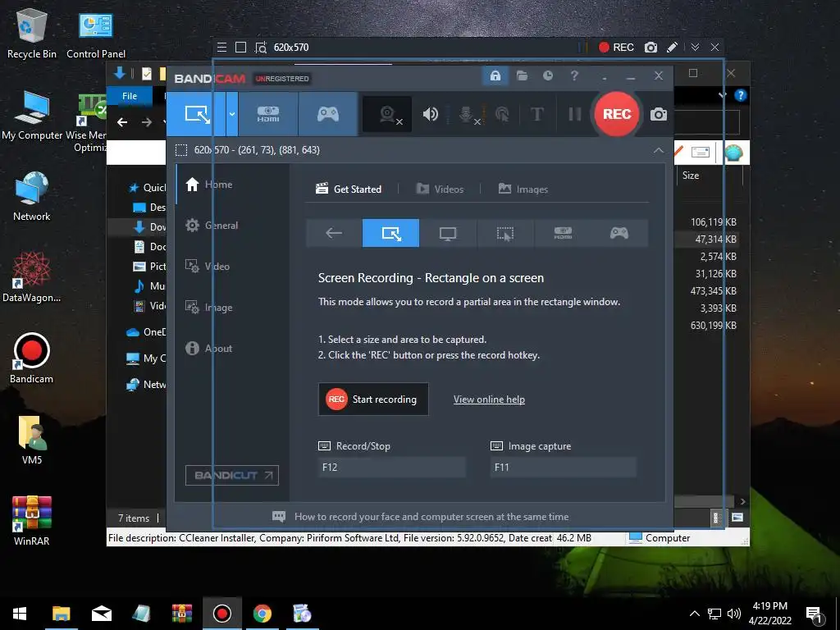Screen dimensions: 840x630
Task: Open File tab in File Explorer window
Action: [130, 96]
